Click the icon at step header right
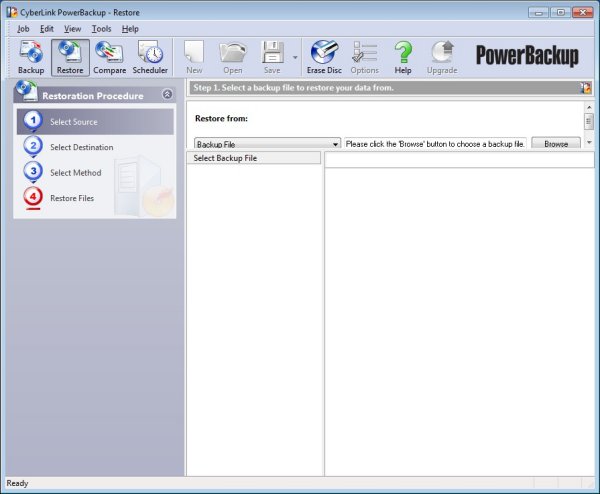600x494 pixels. pos(585,88)
